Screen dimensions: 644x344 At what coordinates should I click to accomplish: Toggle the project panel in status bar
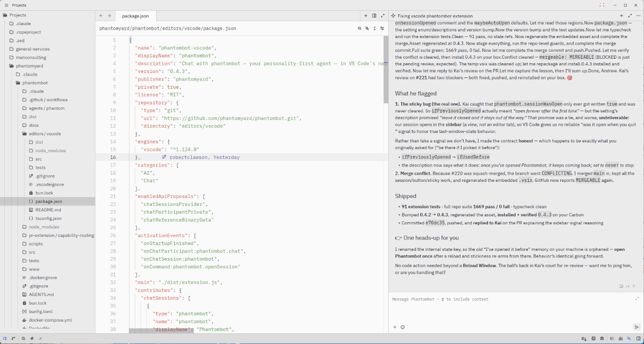click(x=5, y=339)
